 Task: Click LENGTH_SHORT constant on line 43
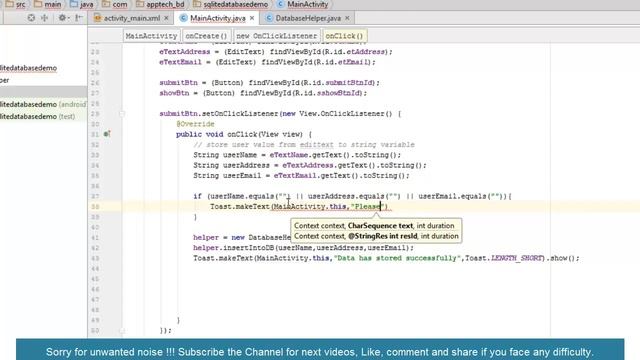tap(517, 258)
